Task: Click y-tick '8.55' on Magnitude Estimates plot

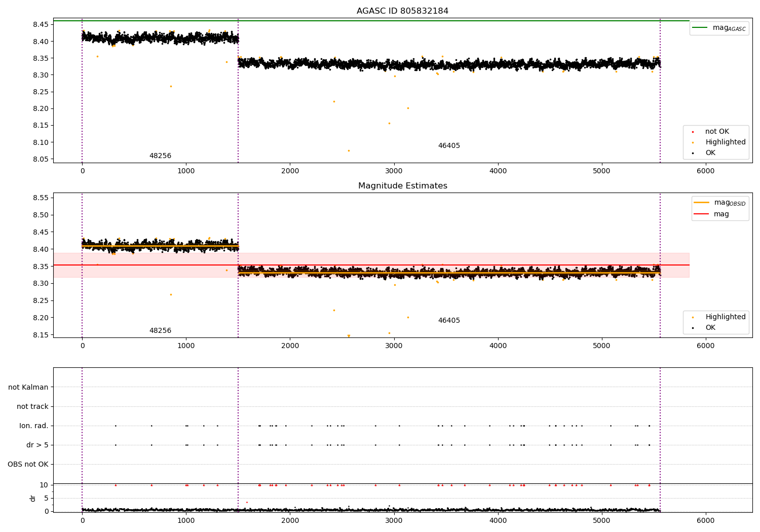Action: pyautogui.click(x=41, y=198)
